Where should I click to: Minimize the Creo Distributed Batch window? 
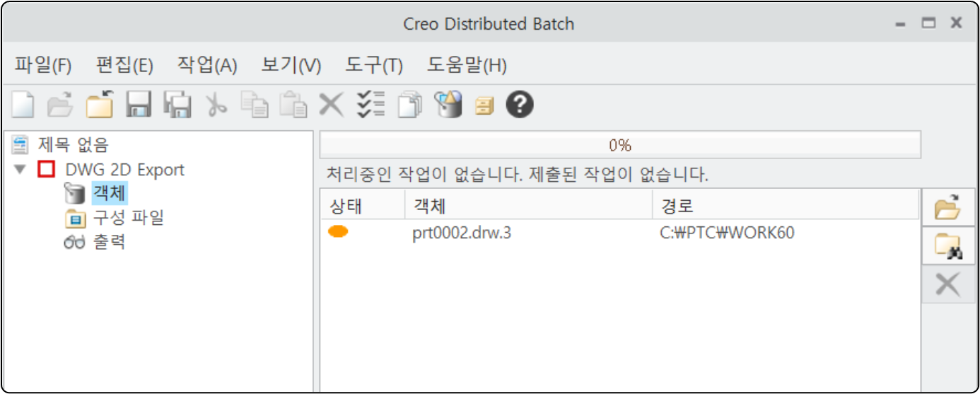[x=900, y=23]
